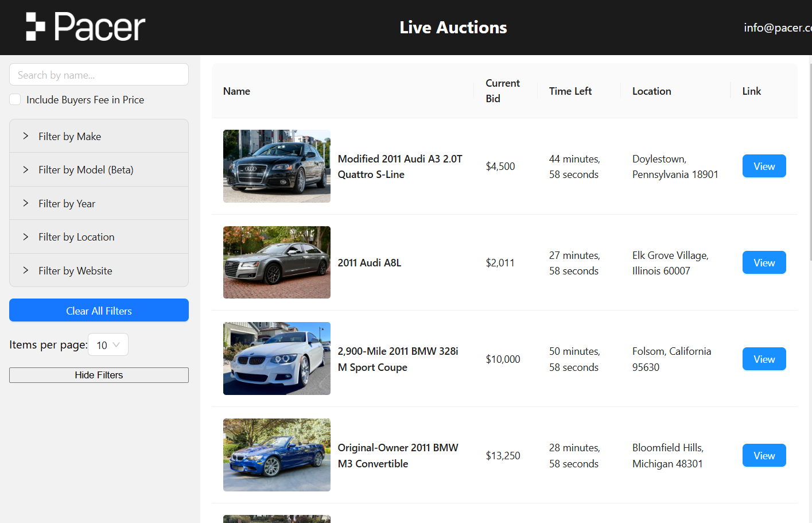812x523 pixels.
Task: Open the gray Audi A8L thumbnail
Action: click(277, 262)
